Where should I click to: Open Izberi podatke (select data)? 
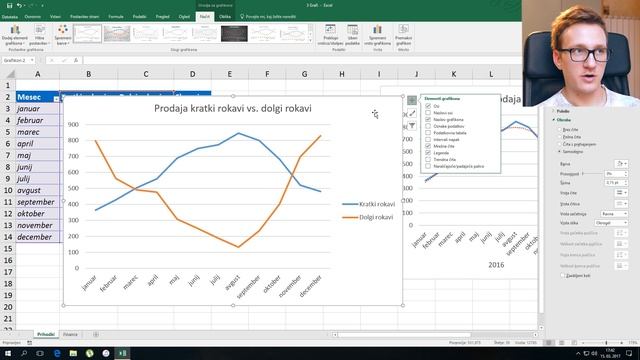(352, 35)
